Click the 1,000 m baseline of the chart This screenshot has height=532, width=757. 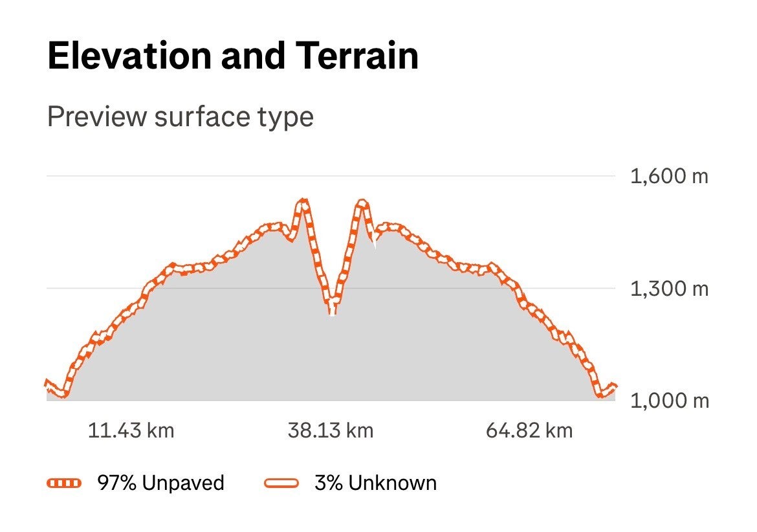pyautogui.click(x=324, y=401)
